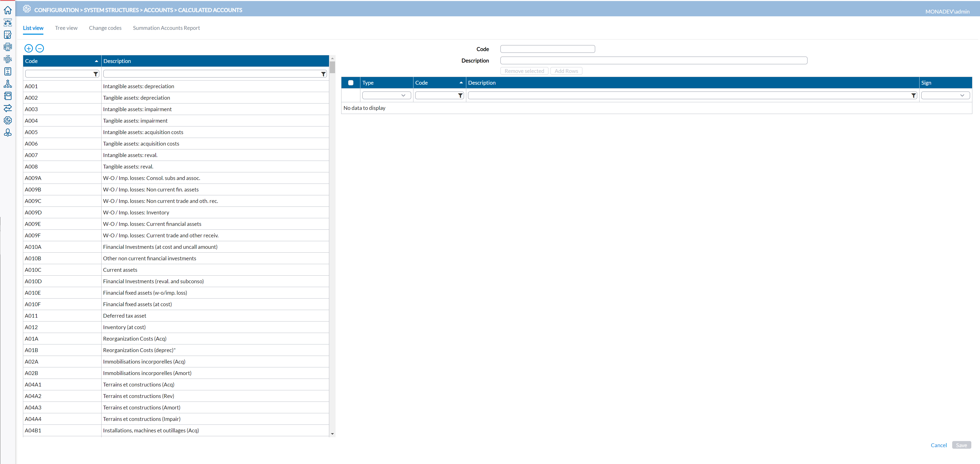Image resolution: width=980 pixels, height=464 pixels.
Task: Select row A005 Intangible assets: acquisition costs
Action: pyautogui.click(x=176, y=132)
